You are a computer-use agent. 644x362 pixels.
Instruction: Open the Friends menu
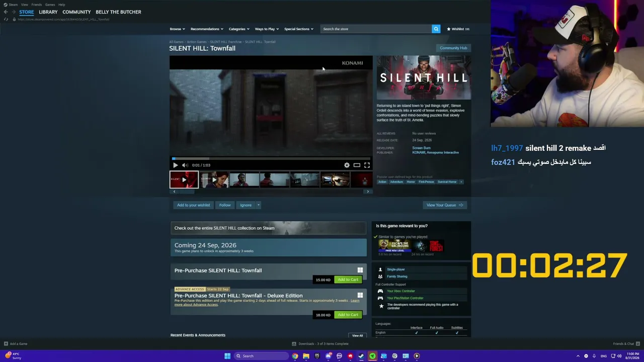pyautogui.click(x=37, y=5)
